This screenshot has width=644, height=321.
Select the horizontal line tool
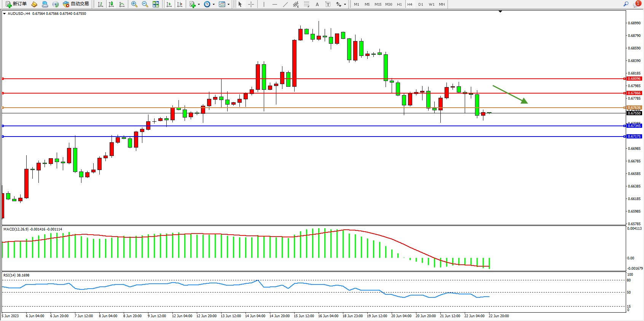[x=274, y=4]
